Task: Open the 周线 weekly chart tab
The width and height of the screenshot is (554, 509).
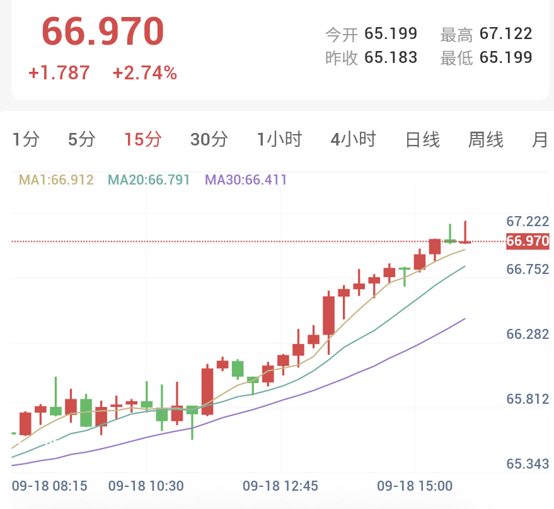Action: 485,139
